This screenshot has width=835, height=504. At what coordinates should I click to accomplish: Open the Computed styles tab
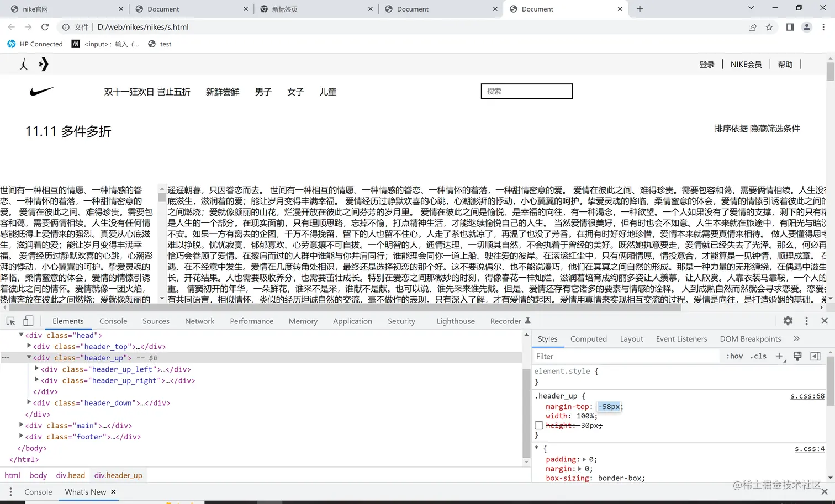tap(588, 338)
